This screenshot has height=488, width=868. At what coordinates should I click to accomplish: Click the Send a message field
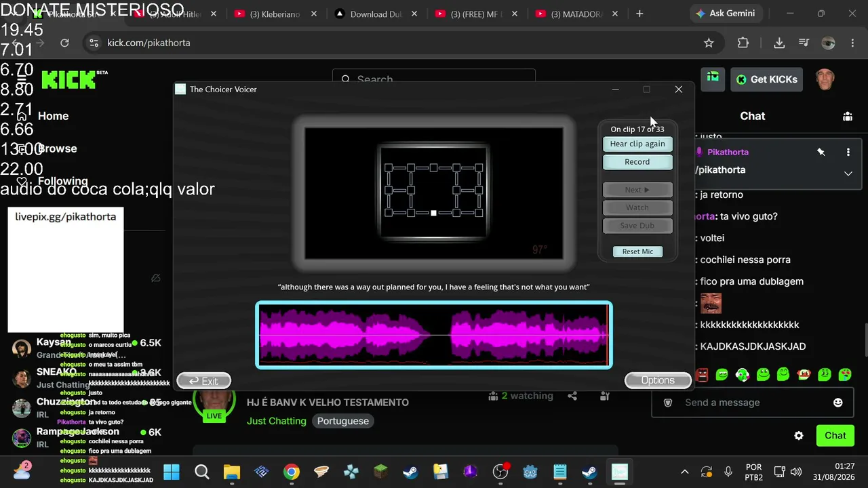coord(751,403)
